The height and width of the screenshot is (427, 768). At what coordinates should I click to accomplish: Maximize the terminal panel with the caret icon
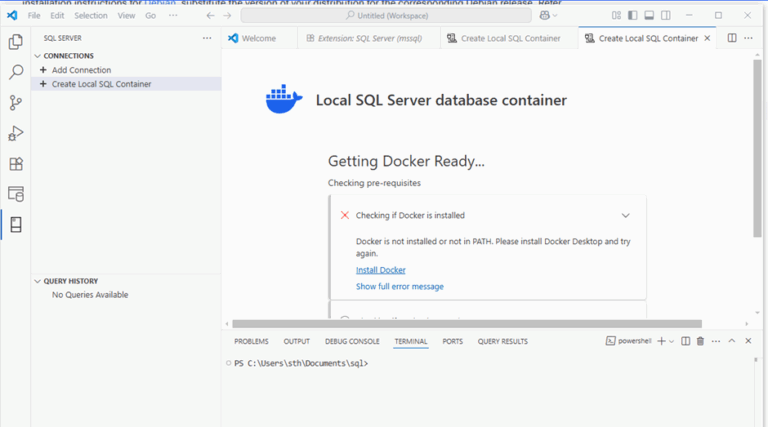coord(731,341)
